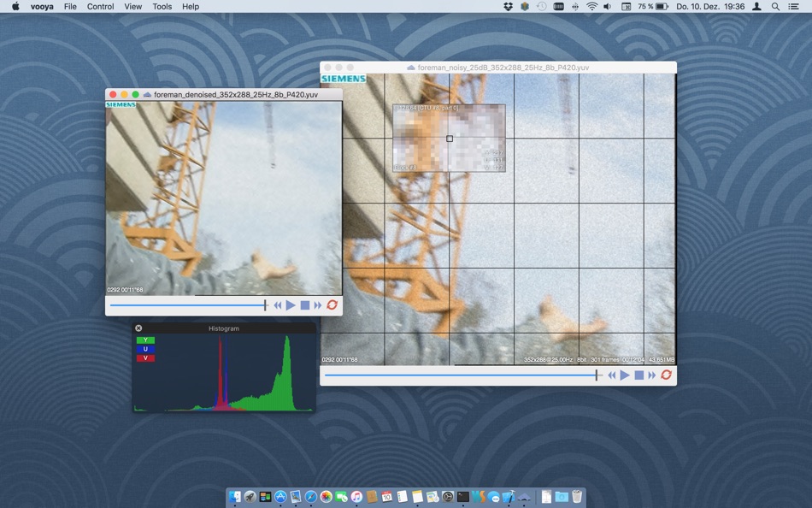
Task: Toggle the V channel in the Histogram
Action: 145,358
